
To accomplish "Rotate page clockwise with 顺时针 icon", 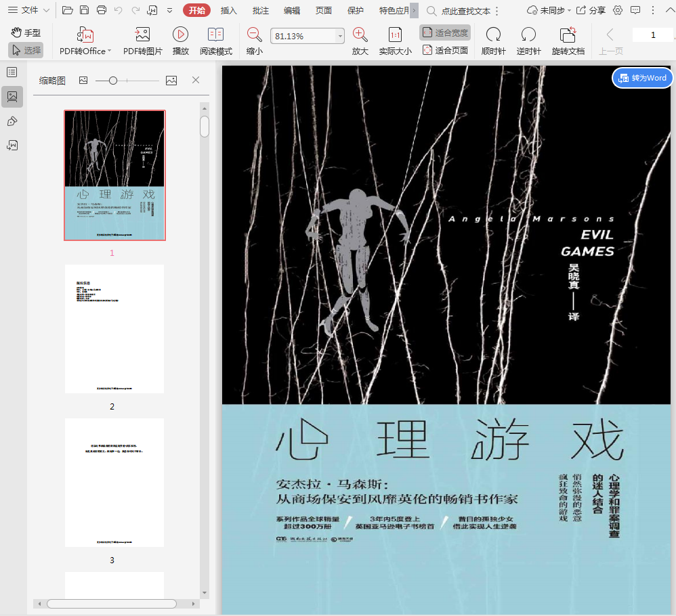I will pyautogui.click(x=493, y=35).
